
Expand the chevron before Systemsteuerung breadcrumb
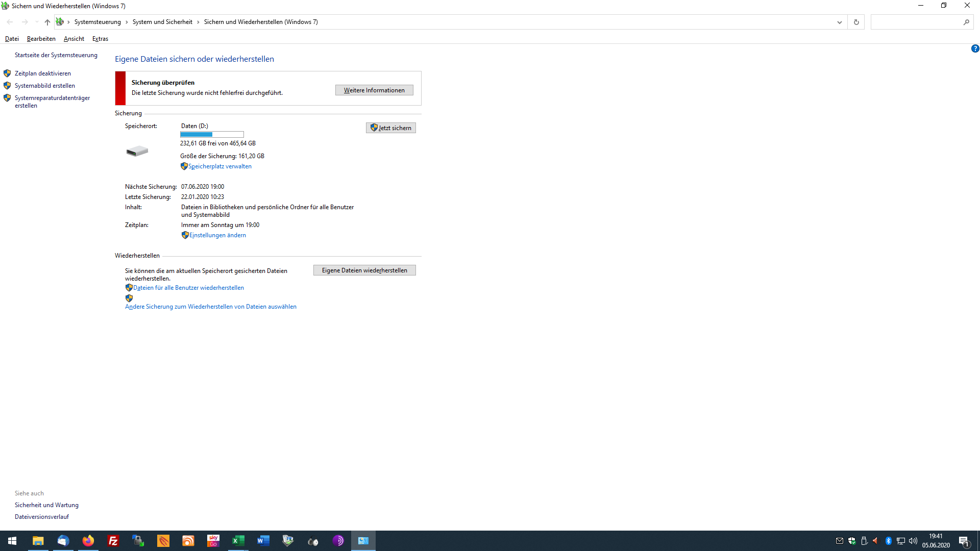point(68,22)
